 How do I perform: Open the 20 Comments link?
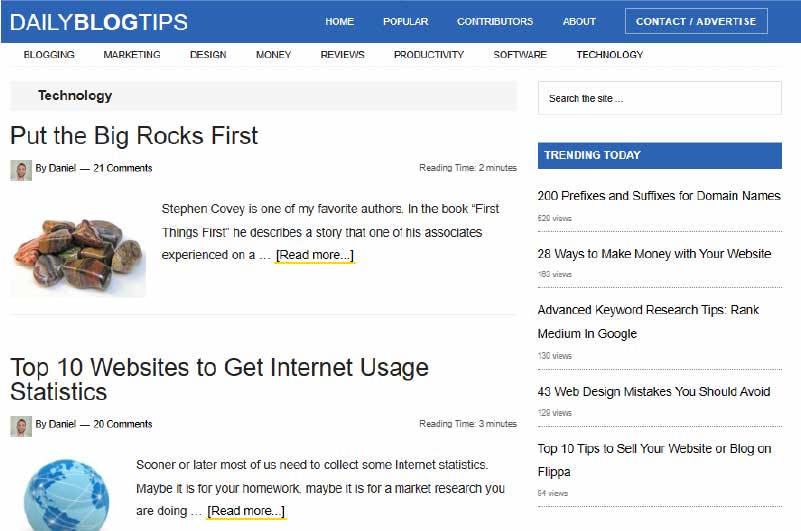123,424
